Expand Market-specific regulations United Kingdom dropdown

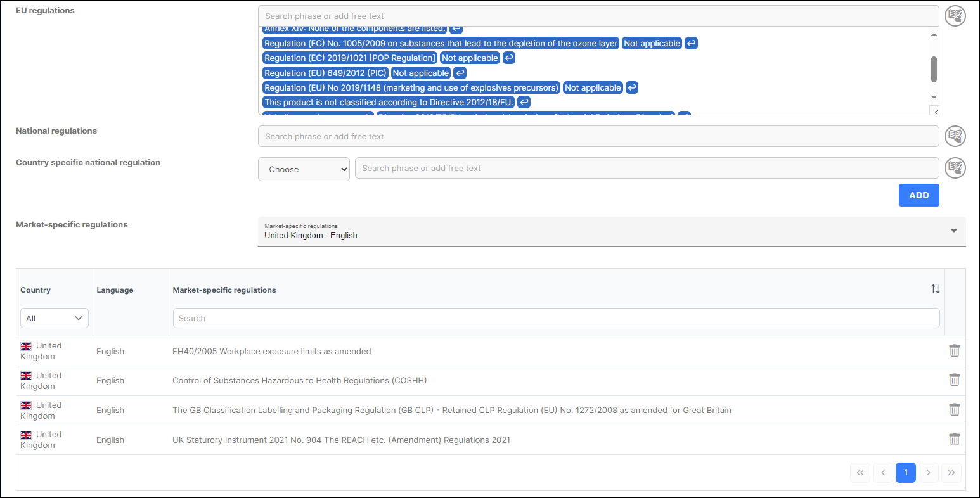612,231
